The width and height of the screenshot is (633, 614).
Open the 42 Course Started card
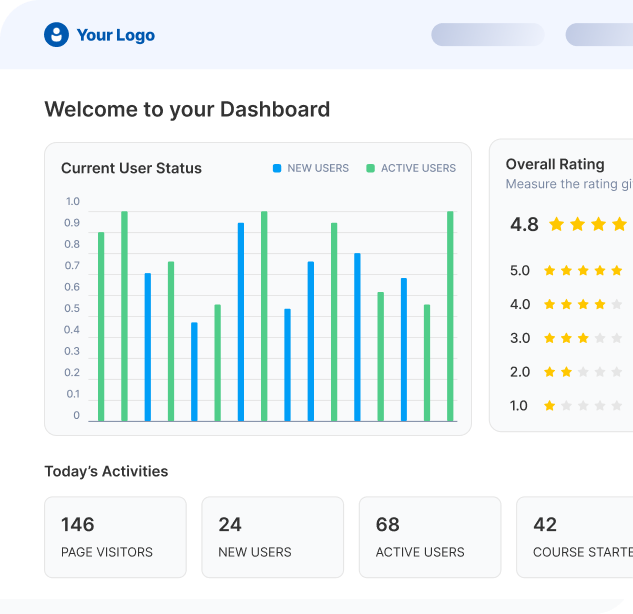pos(574,537)
